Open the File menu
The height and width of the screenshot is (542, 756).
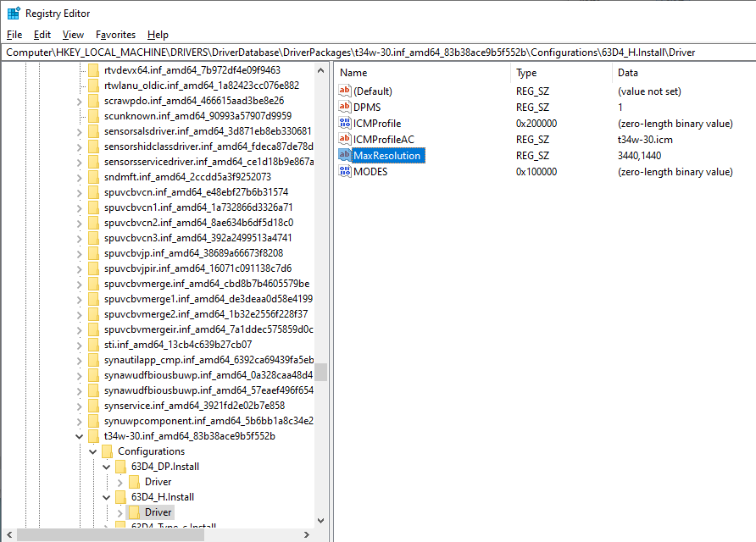pyautogui.click(x=14, y=35)
